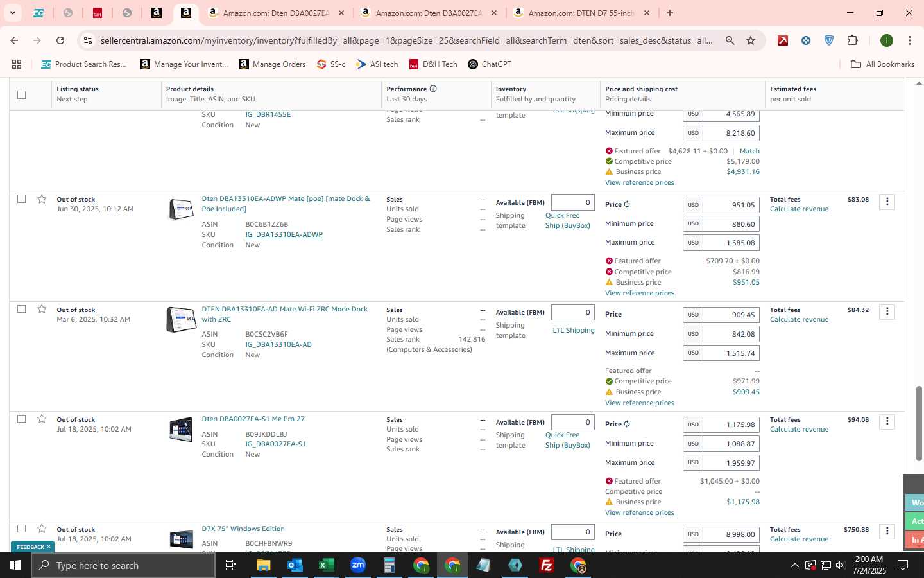Open the IG_DBA0027EA-S1 SKU link
Image resolution: width=924 pixels, height=578 pixels.
[x=275, y=444]
